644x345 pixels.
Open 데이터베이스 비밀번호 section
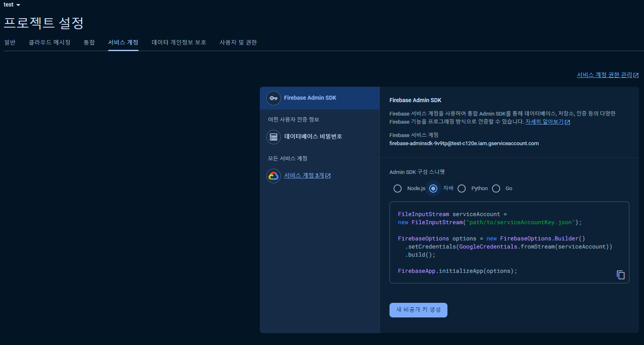coord(313,137)
